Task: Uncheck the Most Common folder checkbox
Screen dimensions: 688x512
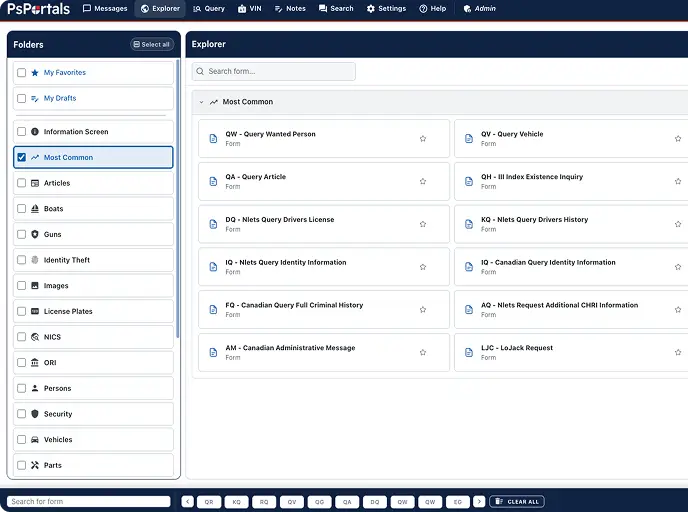Action: (x=22, y=157)
